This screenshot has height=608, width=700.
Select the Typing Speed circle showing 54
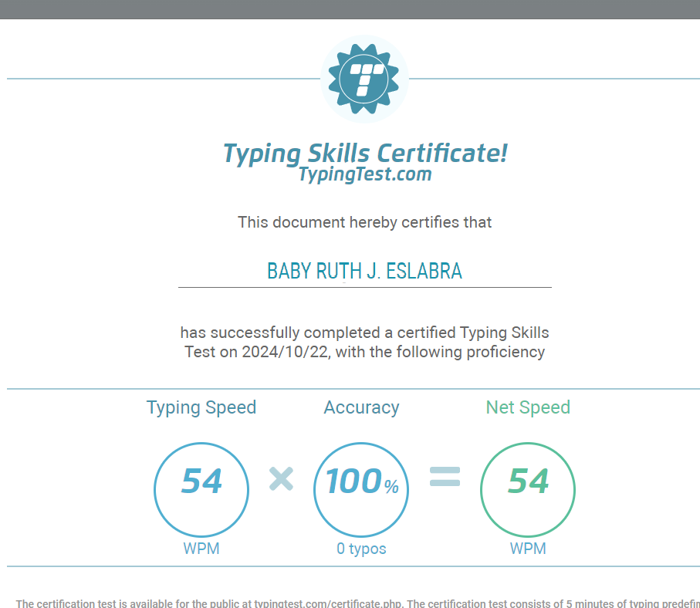(x=201, y=489)
